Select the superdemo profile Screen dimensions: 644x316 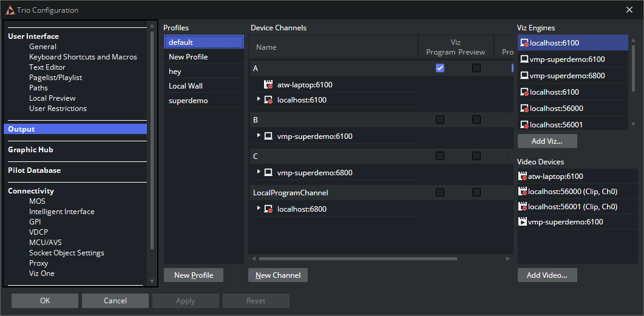[x=188, y=101]
